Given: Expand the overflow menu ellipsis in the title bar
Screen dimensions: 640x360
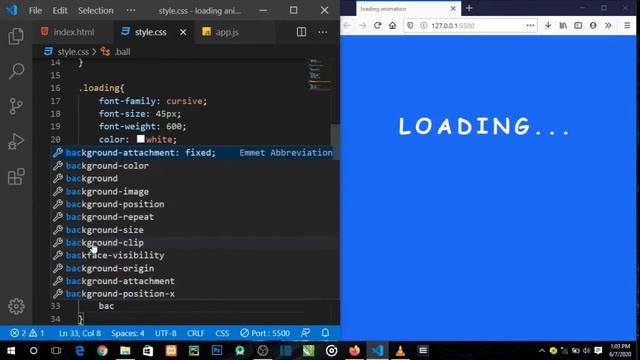Looking at the screenshot, I should click(131, 11).
